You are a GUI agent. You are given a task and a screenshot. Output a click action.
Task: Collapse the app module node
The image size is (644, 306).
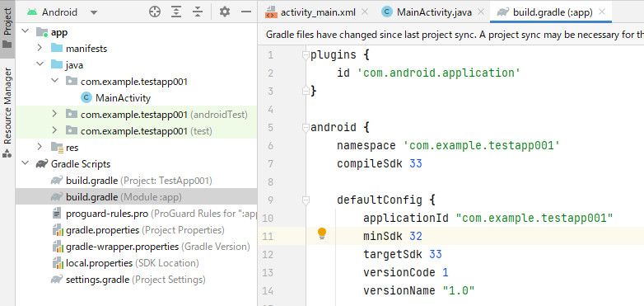coord(25,31)
